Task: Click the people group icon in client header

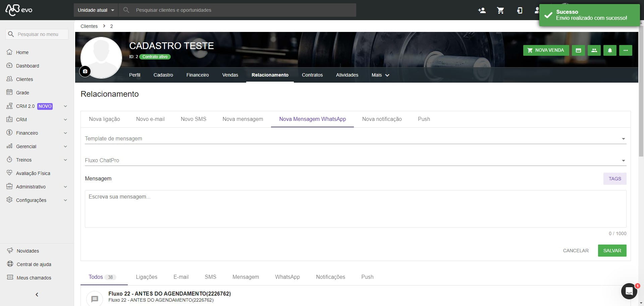Action: (x=594, y=50)
